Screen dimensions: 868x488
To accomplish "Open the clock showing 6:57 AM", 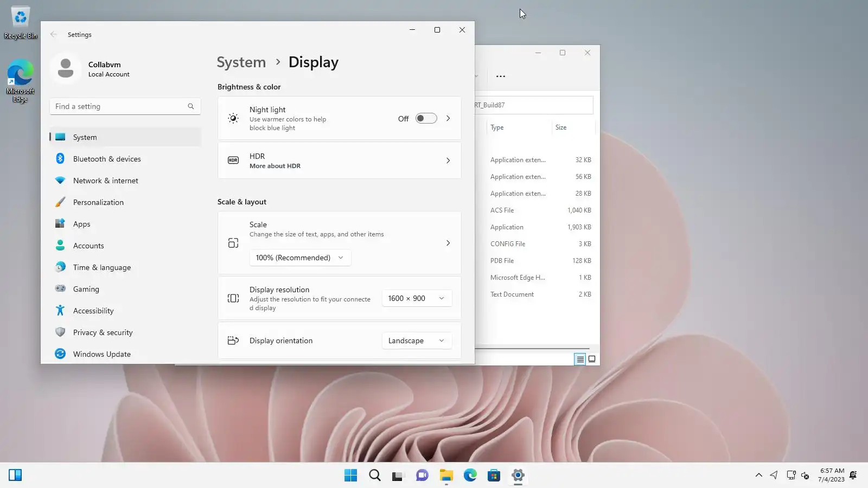I will [x=832, y=475].
